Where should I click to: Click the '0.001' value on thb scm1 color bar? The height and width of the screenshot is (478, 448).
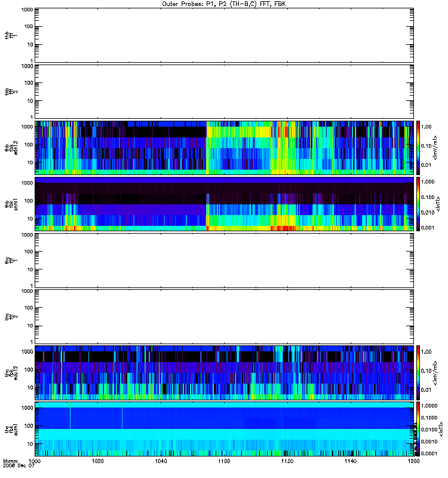click(x=428, y=228)
